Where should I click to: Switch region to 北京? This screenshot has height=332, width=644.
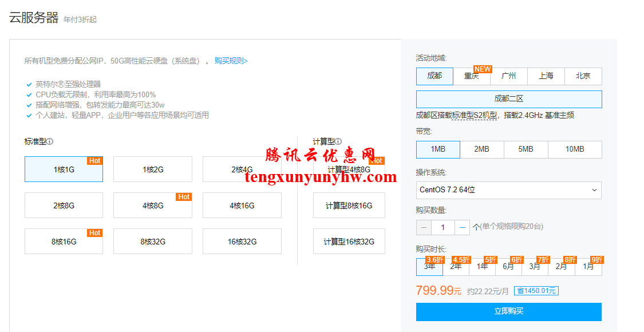coord(583,76)
